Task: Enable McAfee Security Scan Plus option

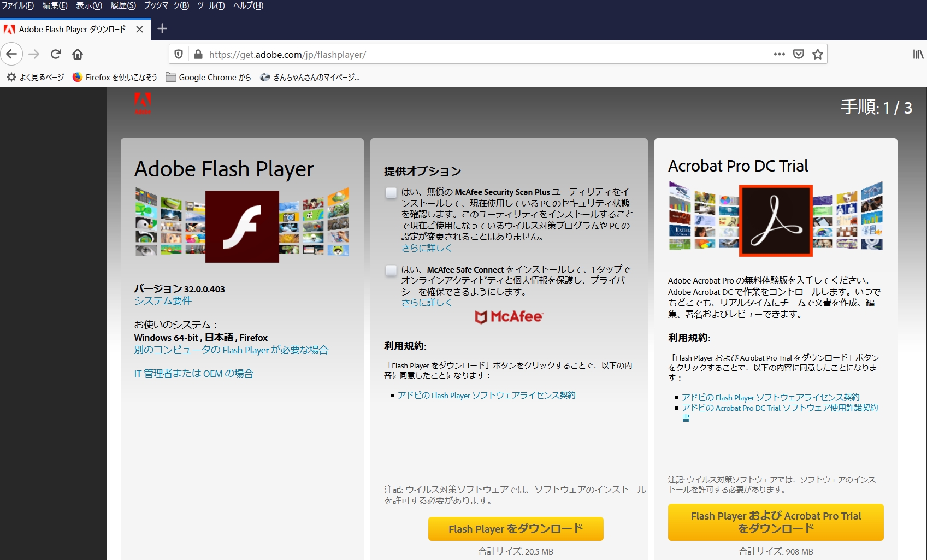Action: click(391, 192)
